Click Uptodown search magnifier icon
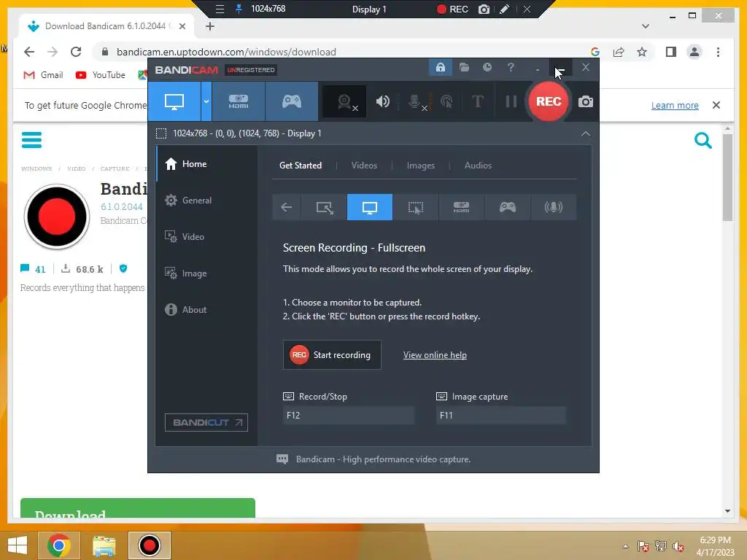This screenshot has width=747, height=560. pos(703,141)
